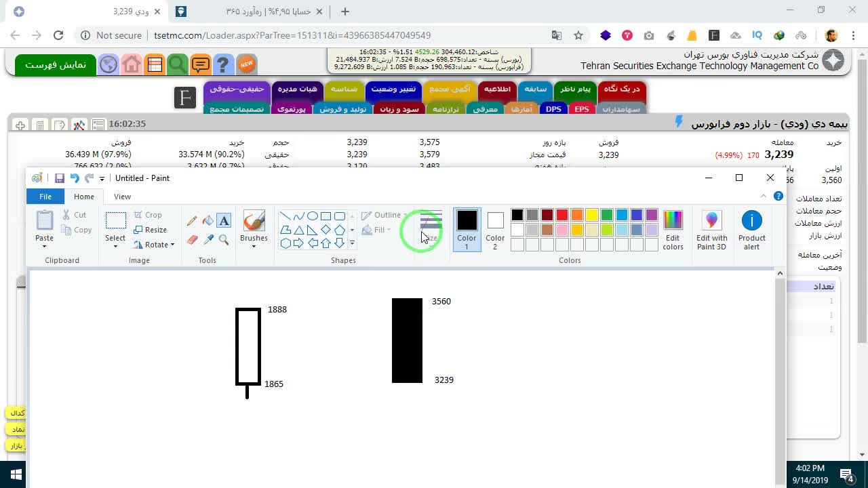The height and width of the screenshot is (488, 868).
Task: Activate the Text tool
Action: point(224,221)
